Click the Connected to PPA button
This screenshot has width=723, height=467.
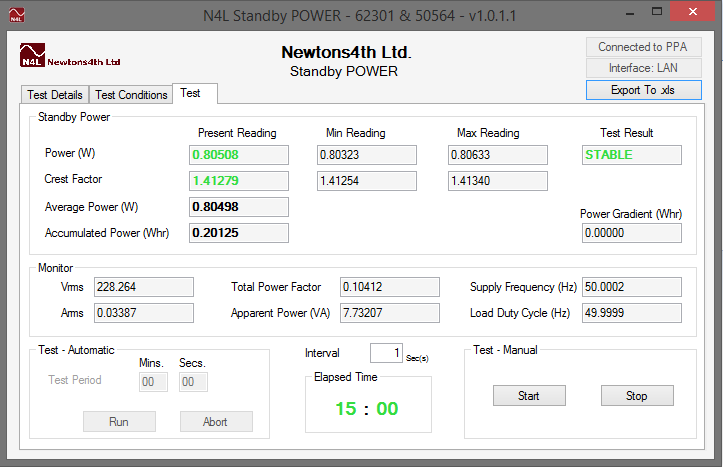point(644,47)
